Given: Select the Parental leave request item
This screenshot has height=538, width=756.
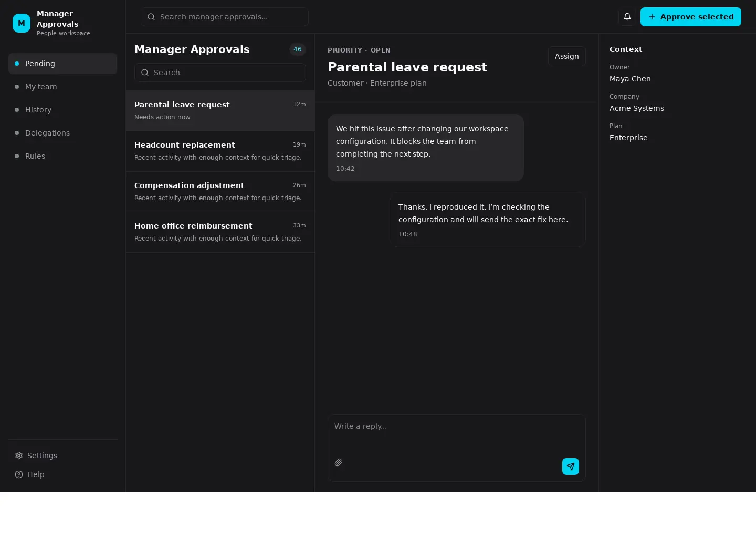Looking at the screenshot, I should [x=220, y=111].
